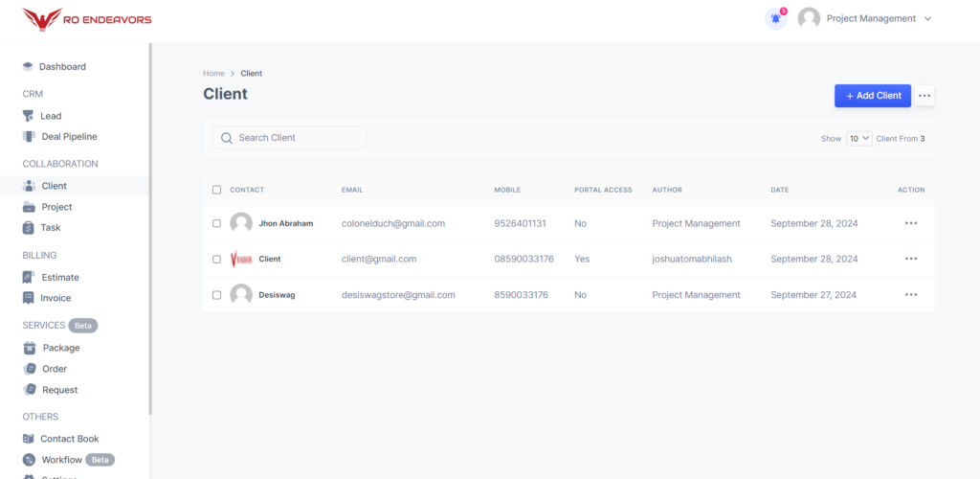
Task: Click the Task clipboard icon
Action: pos(29,228)
